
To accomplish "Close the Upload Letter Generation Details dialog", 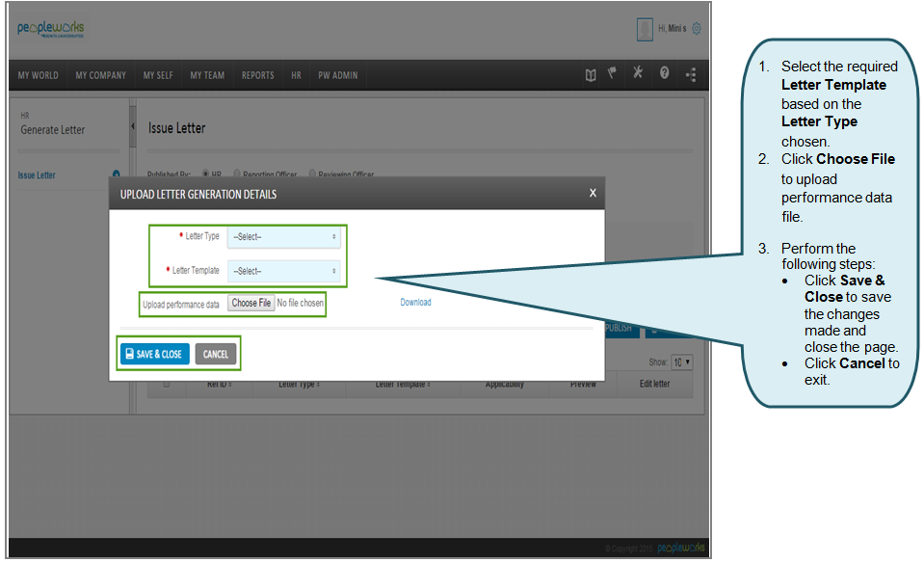I will (x=593, y=193).
